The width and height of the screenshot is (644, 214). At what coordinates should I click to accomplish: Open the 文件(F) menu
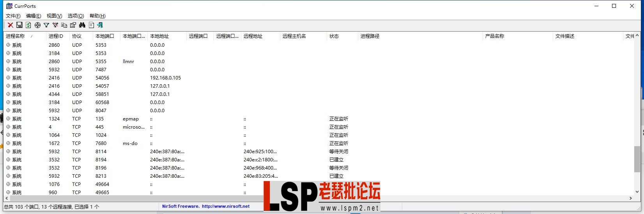pos(13,16)
